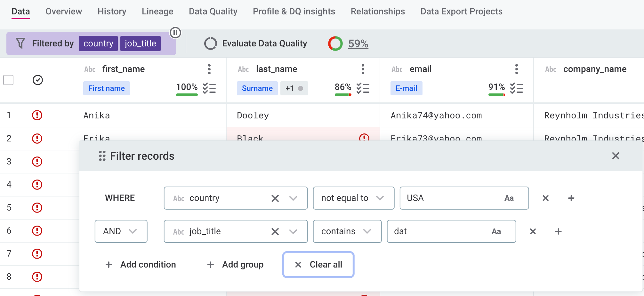
Task: Expand the AND operator dropdown
Action: click(x=121, y=231)
